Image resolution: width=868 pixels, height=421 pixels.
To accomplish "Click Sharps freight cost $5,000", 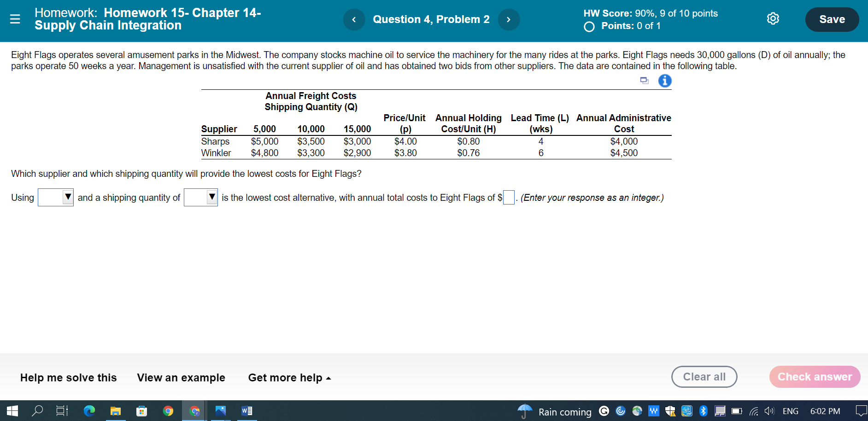I will [264, 141].
